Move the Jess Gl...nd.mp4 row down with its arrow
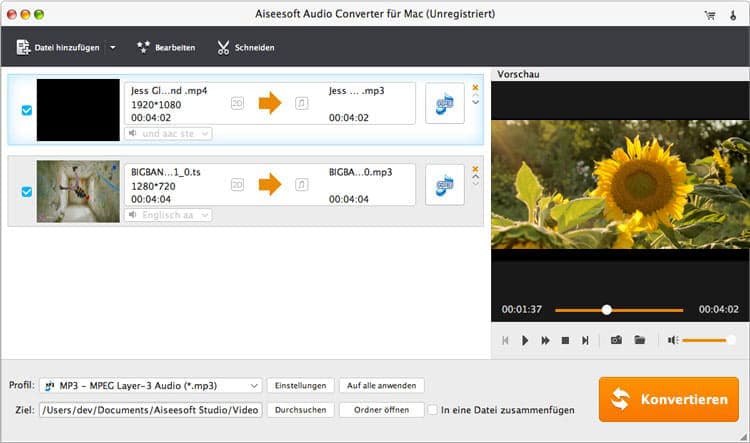Image resolution: width=750 pixels, height=443 pixels. [475, 102]
